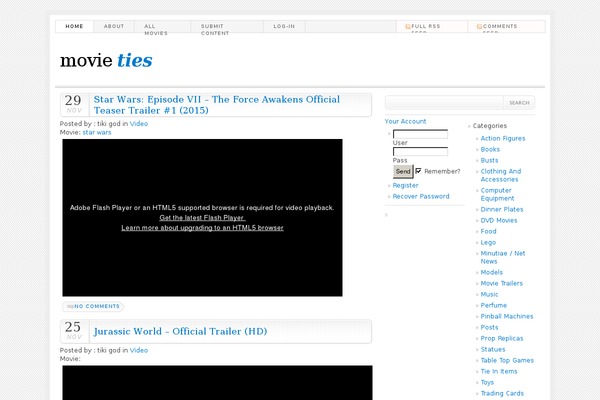This screenshot has width=600, height=400.
Task: Open the Movie Trailers category
Action: (502, 284)
